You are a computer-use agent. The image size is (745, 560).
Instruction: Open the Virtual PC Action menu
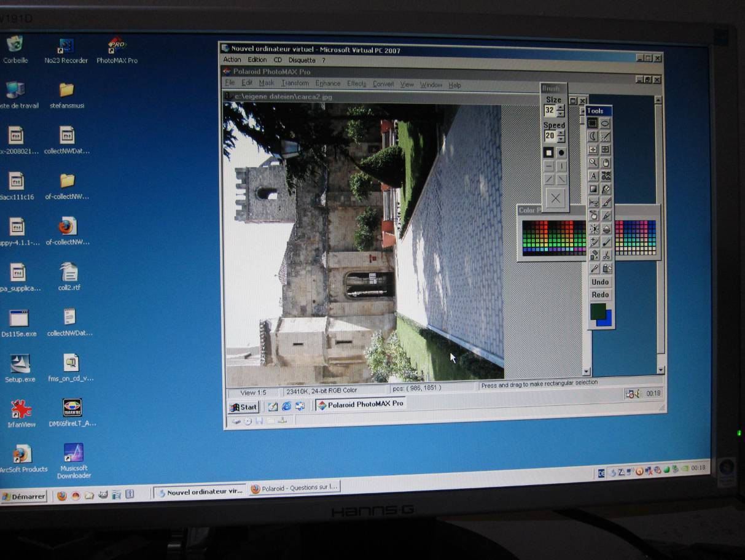point(232,60)
